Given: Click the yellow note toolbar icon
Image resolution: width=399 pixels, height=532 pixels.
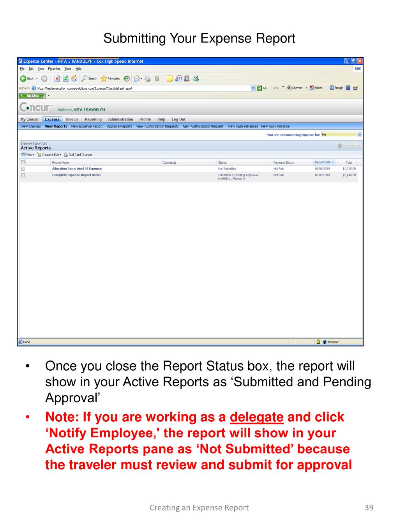Looking at the screenshot, I should [169, 78].
